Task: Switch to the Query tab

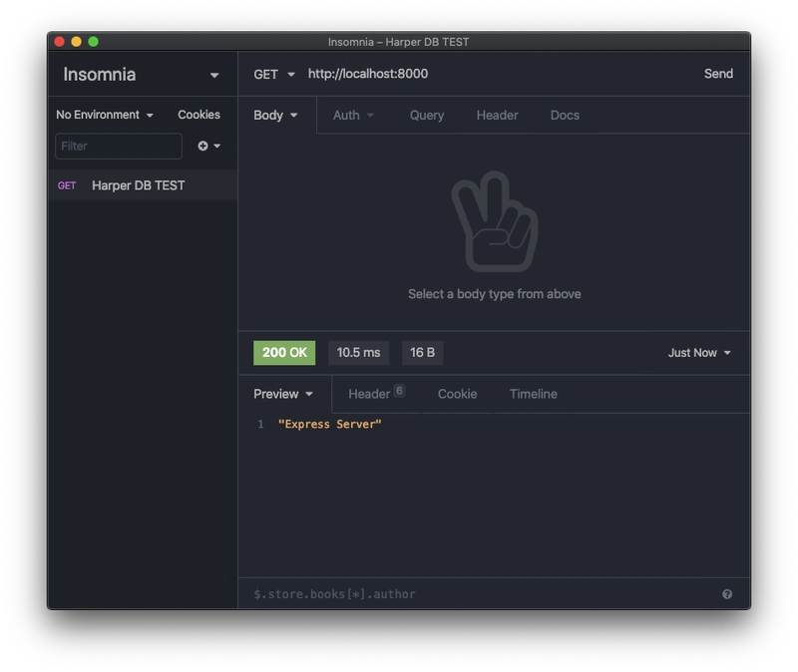Action: click(x=427, y=116)
